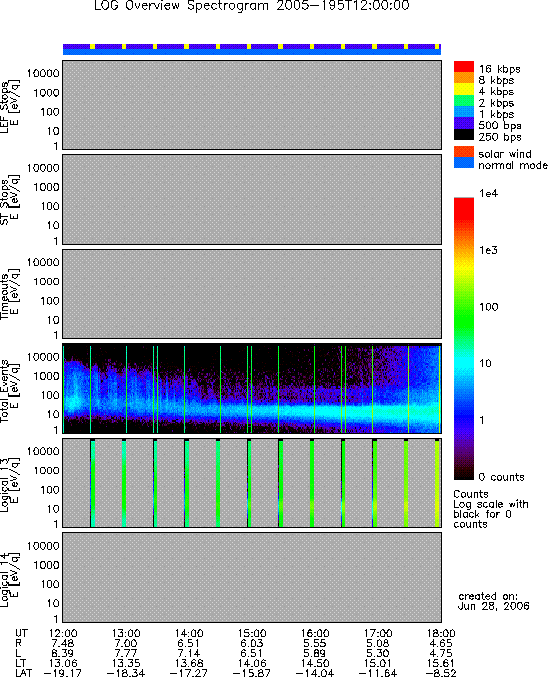Click the 1e3 label on color scale

point(488,250)
